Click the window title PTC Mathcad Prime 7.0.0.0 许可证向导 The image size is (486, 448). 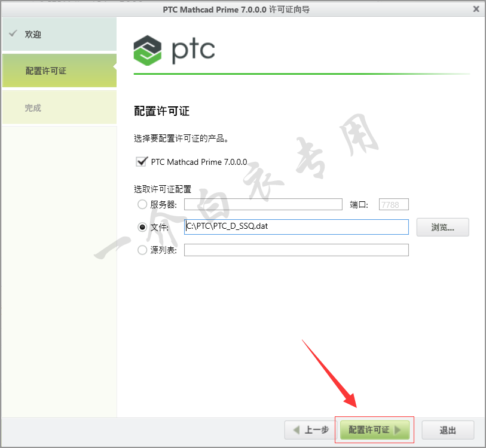point(236,10)
